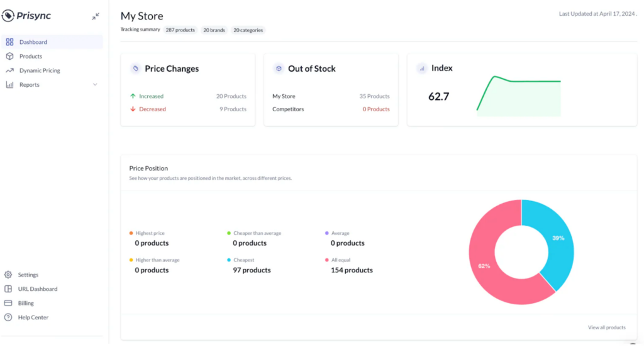Screen dimensions: 644x352
Task: Click the purple Average legend dot
Action: 327,233
